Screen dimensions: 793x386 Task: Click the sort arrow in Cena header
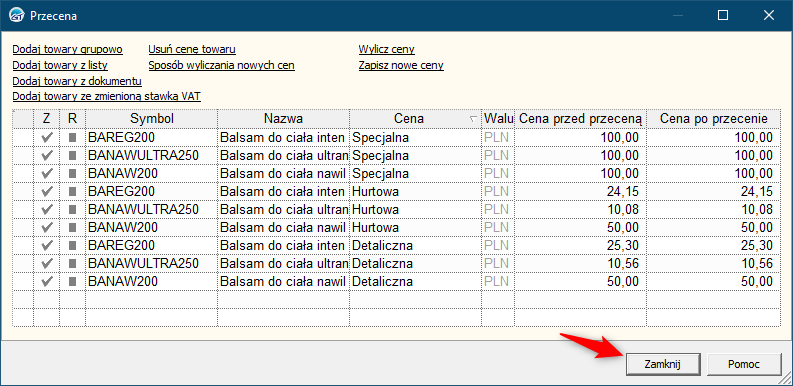pos(473,119)
